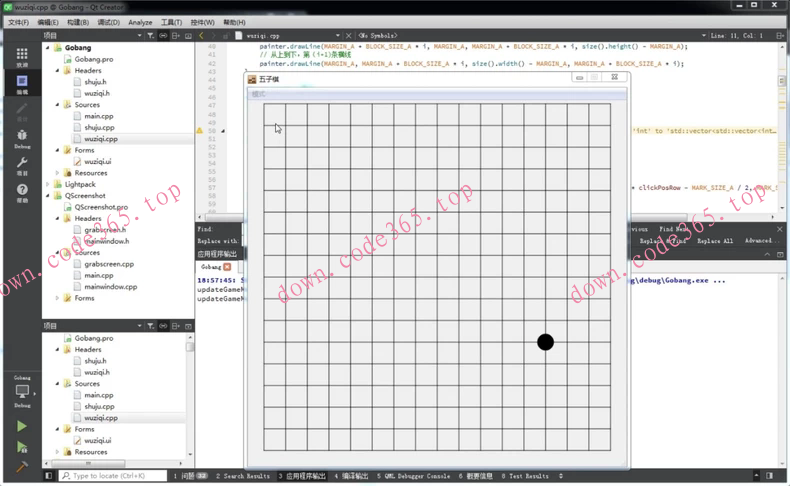
Task: Click the Replace All button
Action: point(715,241)
